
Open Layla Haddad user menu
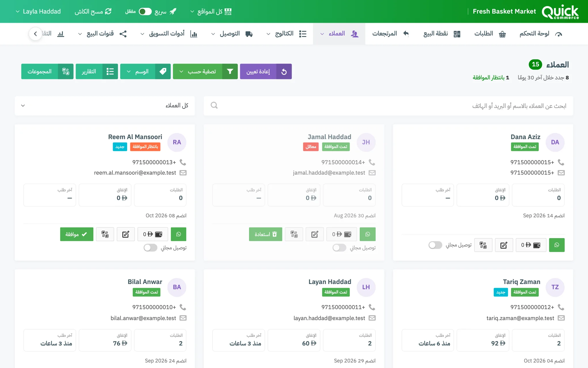(x=38, y=12)
